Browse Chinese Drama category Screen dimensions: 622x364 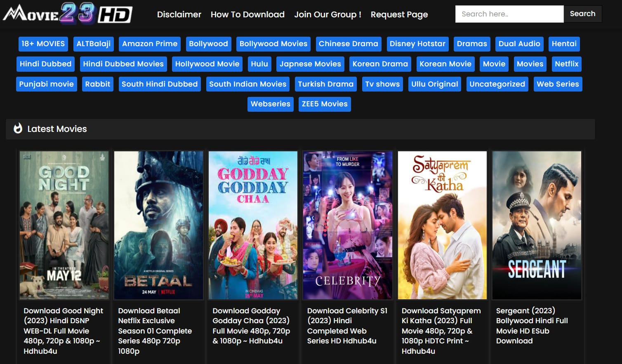(348, 44)
